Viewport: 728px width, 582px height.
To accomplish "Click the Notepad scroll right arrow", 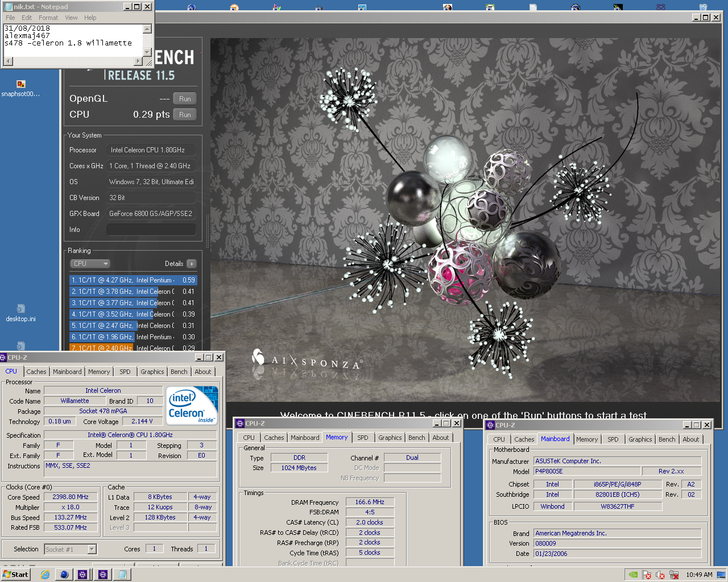I will coord(138,61).
